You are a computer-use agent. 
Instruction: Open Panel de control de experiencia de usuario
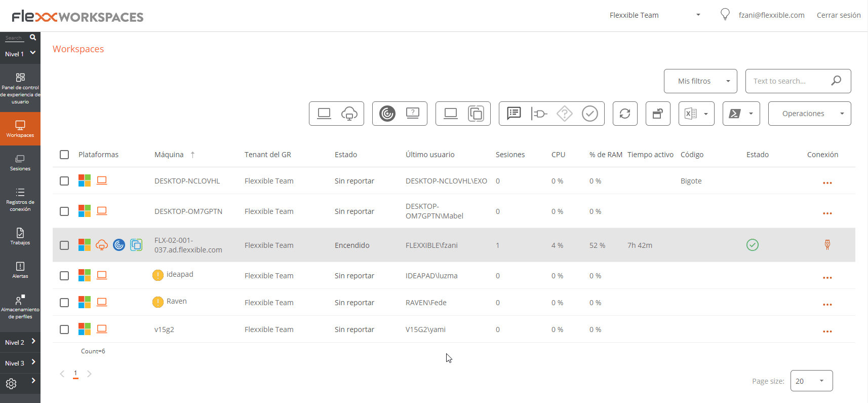(x=20, y=88)
